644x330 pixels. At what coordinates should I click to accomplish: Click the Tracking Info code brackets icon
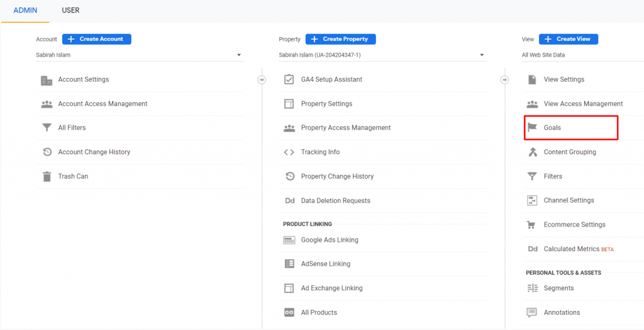click(x=289, y=152)
